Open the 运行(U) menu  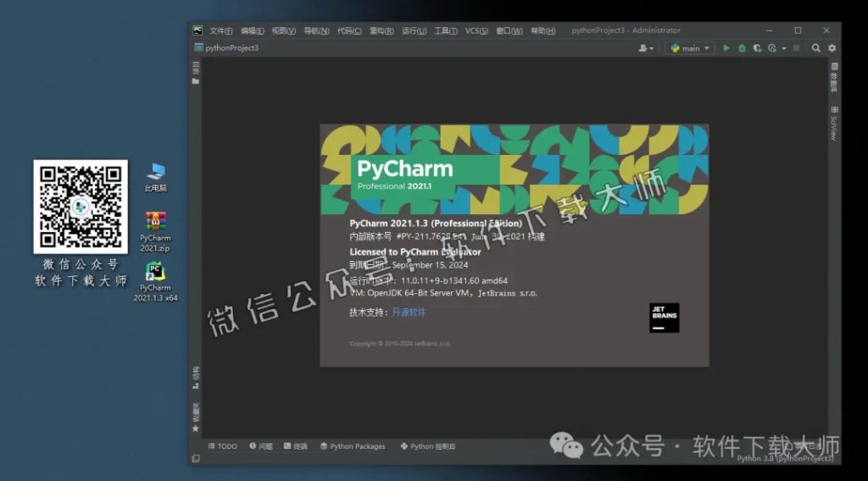(414, 31)
